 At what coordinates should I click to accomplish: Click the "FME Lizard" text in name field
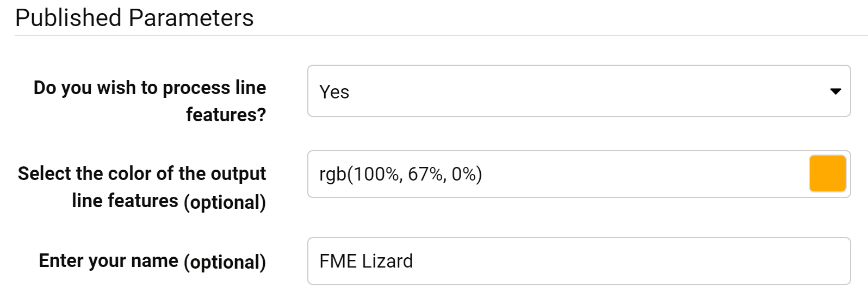[366, 261]
